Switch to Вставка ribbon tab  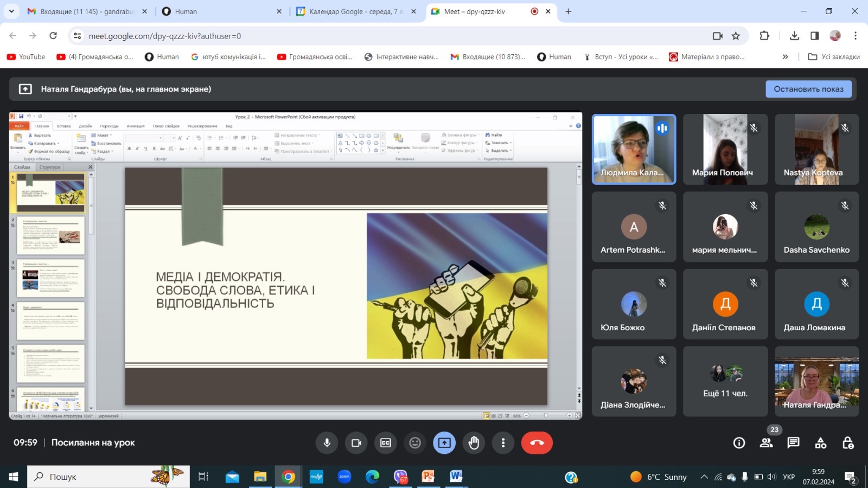64,126
